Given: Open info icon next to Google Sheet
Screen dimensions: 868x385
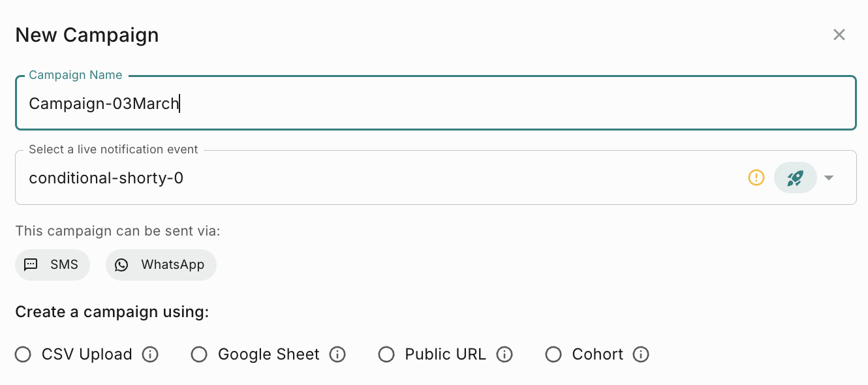Looking at the screenshot, I should (337, 354).
